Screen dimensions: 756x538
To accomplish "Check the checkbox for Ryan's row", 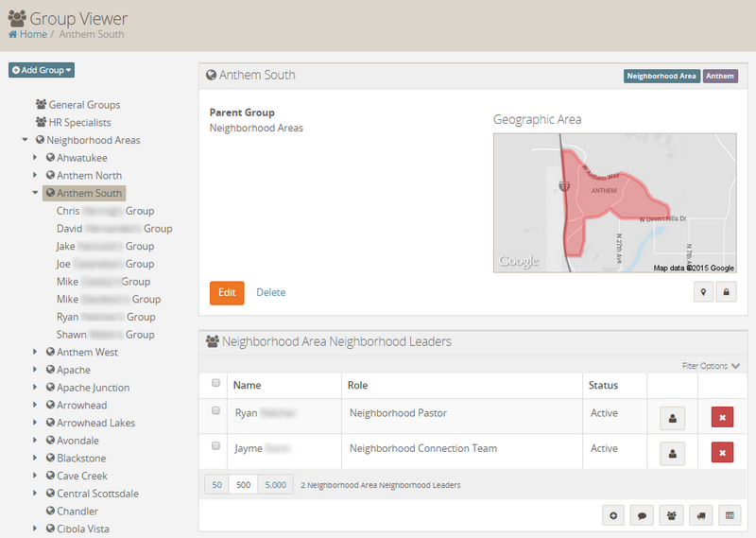I will [x=215, y=411].
